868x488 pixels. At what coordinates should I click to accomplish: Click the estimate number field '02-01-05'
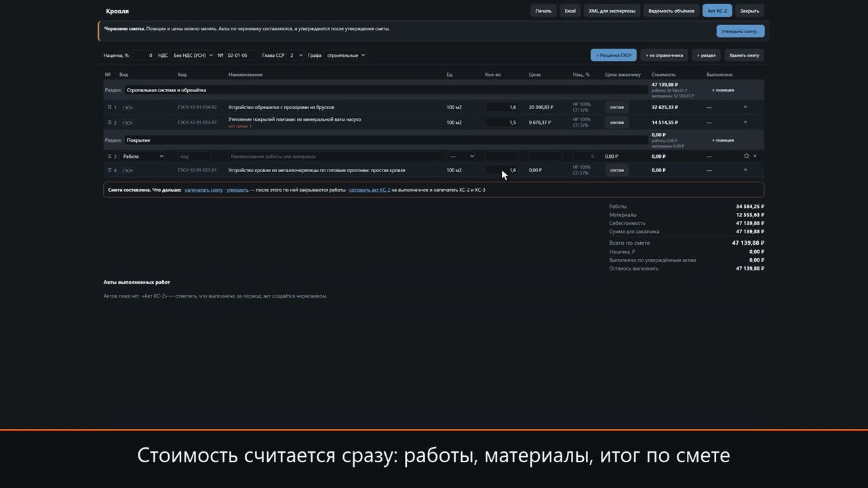click(x=241, y=56)
